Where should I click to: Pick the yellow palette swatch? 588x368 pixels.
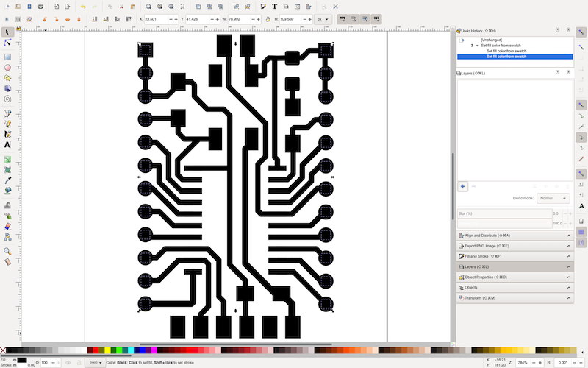(x=107, y=350)
